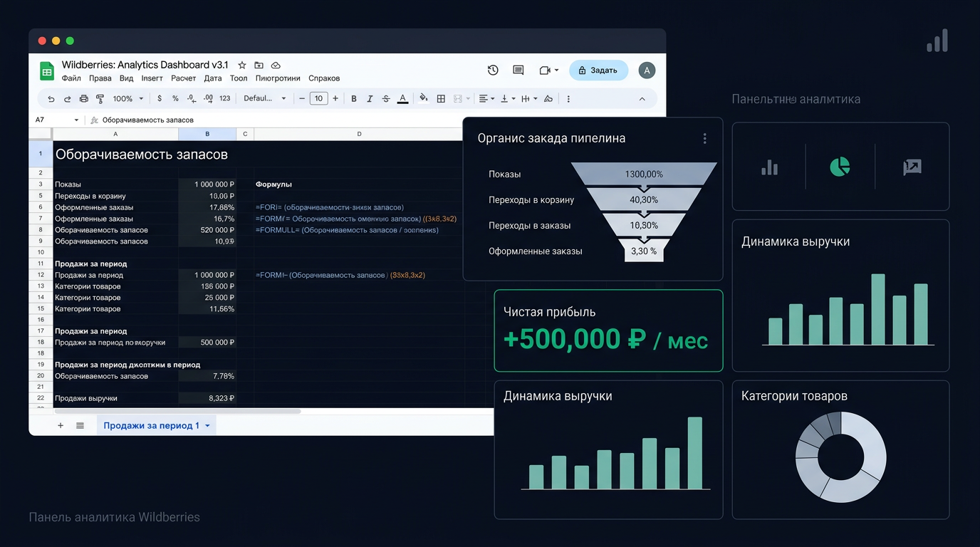Image resolution: width=980 pixels, height=547 pixels.
Task: Toggle strikethrough formatting
Action: coord(386,99)
